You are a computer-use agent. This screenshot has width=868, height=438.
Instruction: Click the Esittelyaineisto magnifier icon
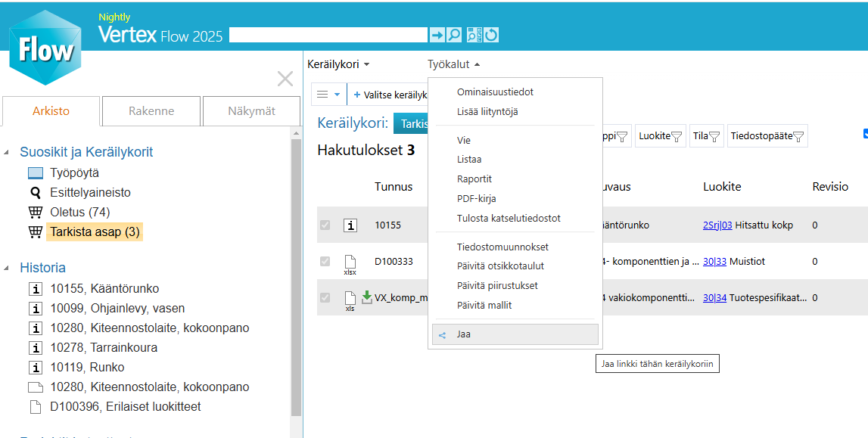pos(36,192)
